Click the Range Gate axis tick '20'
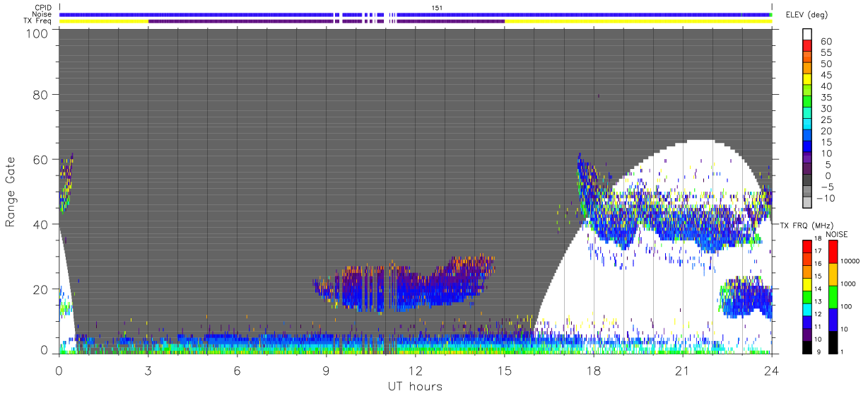868x401 pixels. [x=40, y=289]
